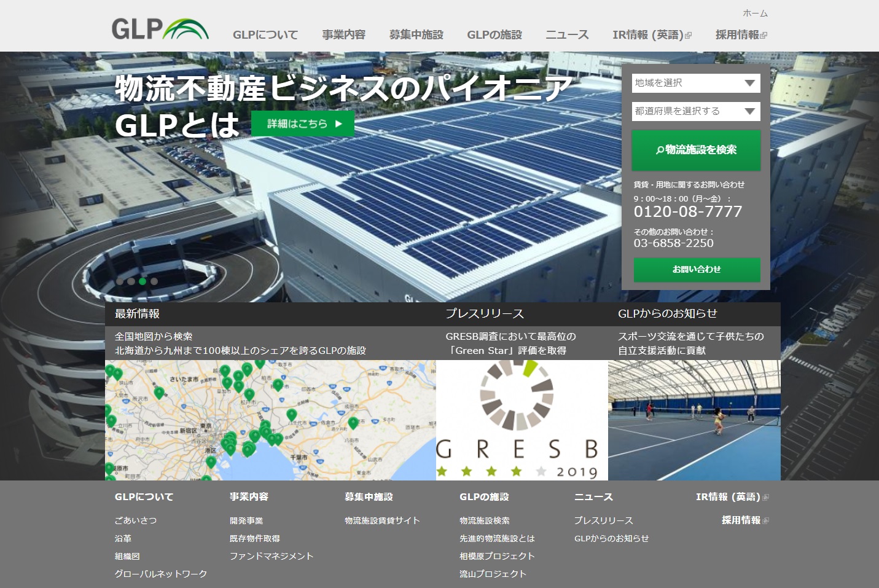
Task: Click footer heading GLPの施設
Action: [485, 497]
